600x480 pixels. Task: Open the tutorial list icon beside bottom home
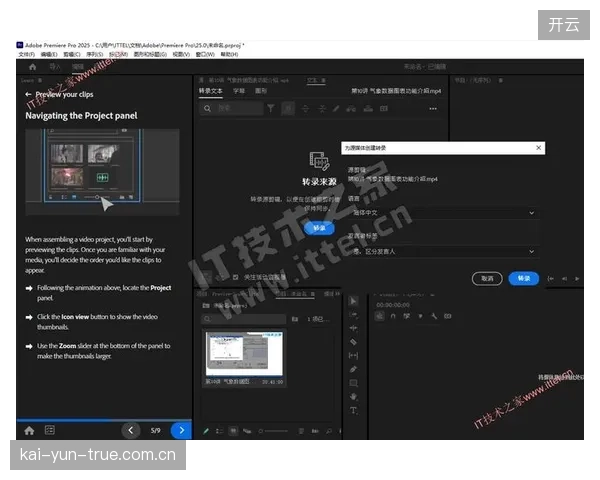pyautogui.click(x=50, y=430)
